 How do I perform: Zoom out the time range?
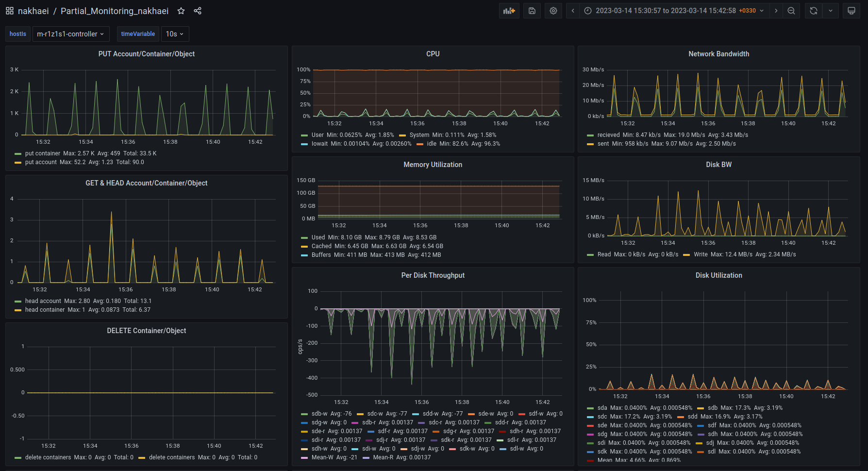[x=791, y=11]
